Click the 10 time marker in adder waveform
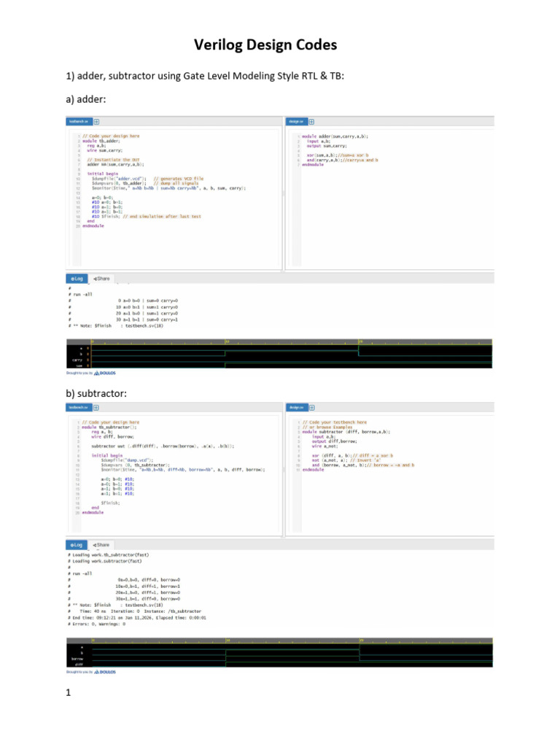This screenshot has height=747, width=560. pos(227,341)
